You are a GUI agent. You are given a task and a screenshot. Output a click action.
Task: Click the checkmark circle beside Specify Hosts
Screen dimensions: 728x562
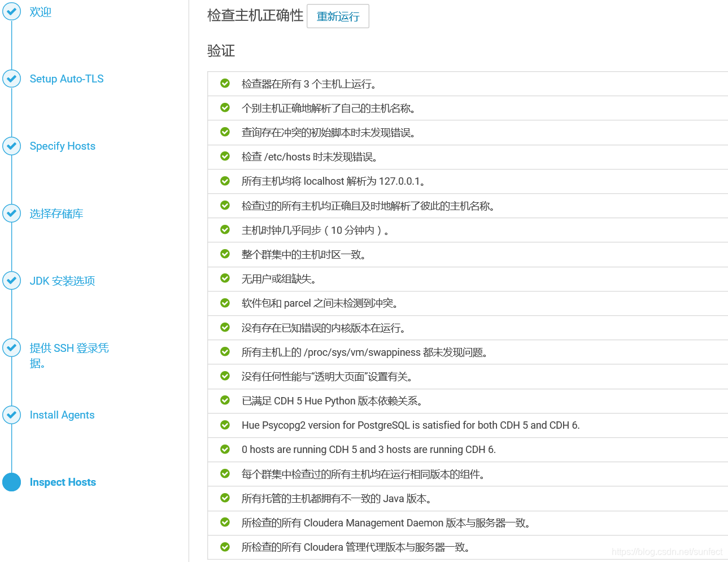[11, 146]
